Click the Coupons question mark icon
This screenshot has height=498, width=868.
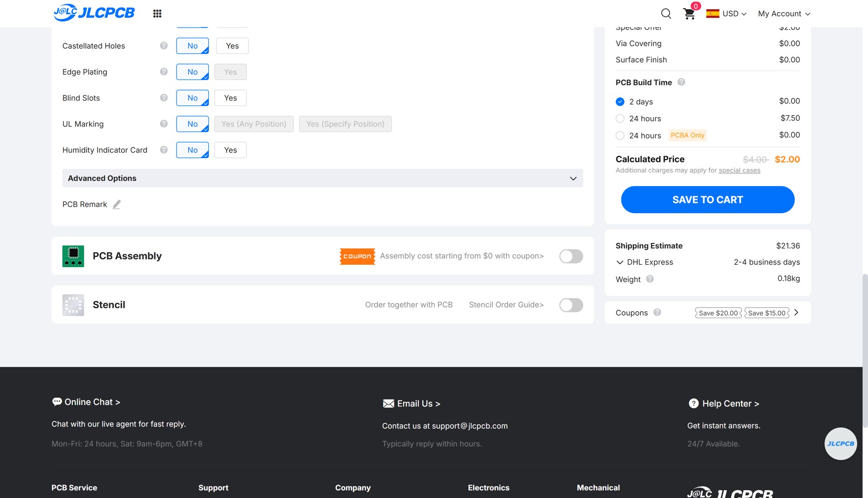pyautogui.click(x=657, y=312)
